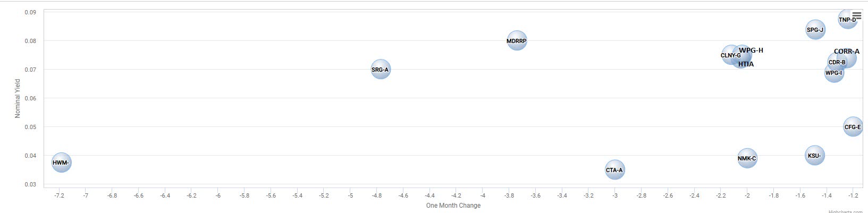Click the KSU- data bubble

[814, 156]
